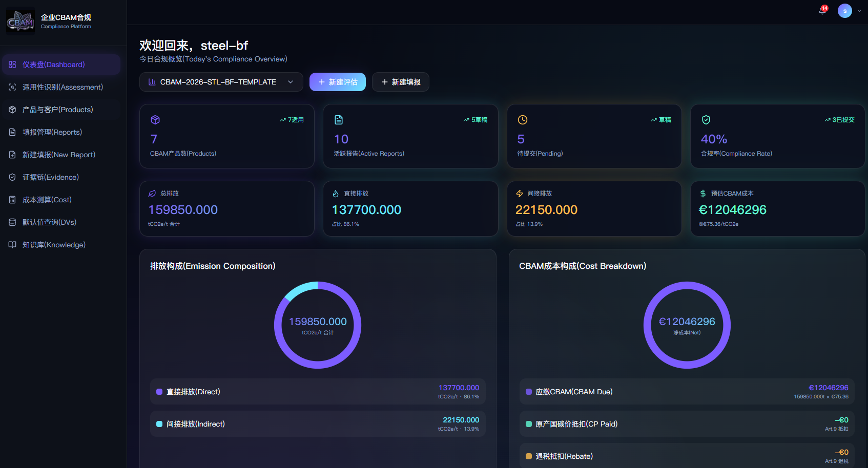868x468 pixels.
Task: Click the 40% compliance rate value
Action: [714, 139]
